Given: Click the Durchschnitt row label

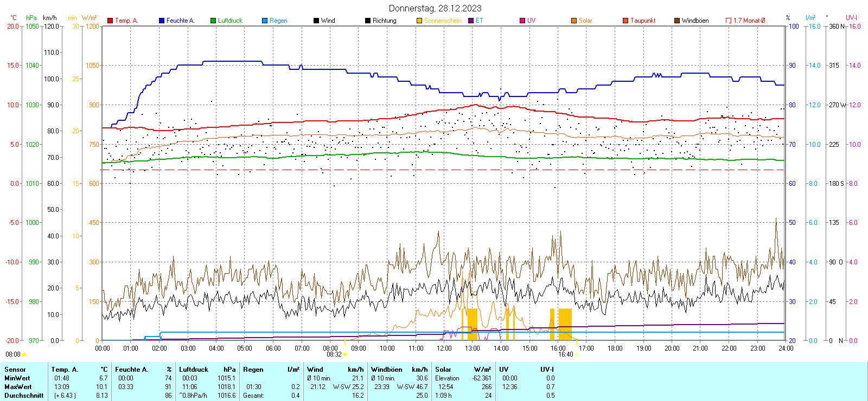Looking at the screenshot, I should 24,396.
